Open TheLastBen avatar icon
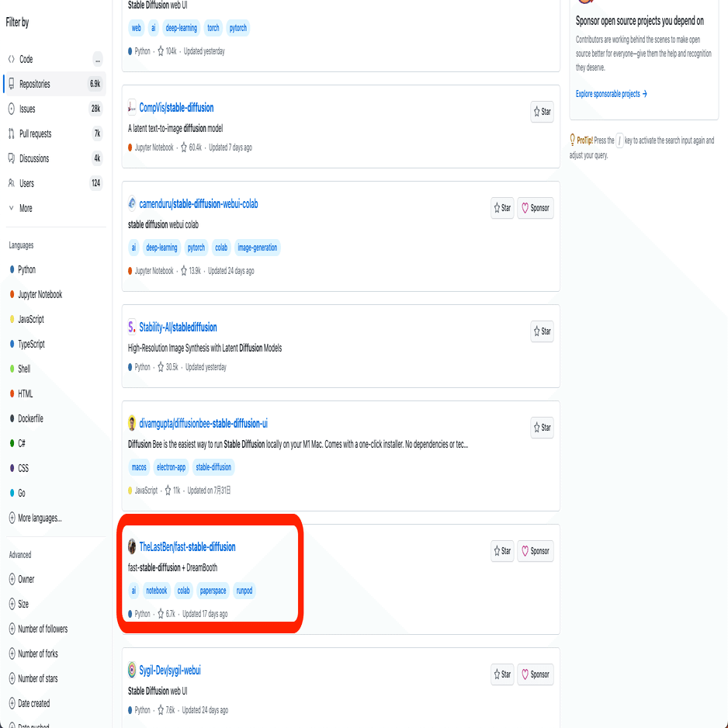This screenshot has height=728, width=728. point(132,546)
